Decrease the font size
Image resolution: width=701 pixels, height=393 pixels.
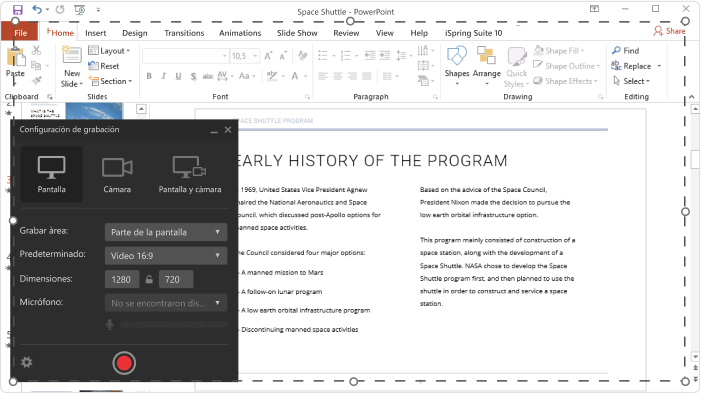point(283,56)
